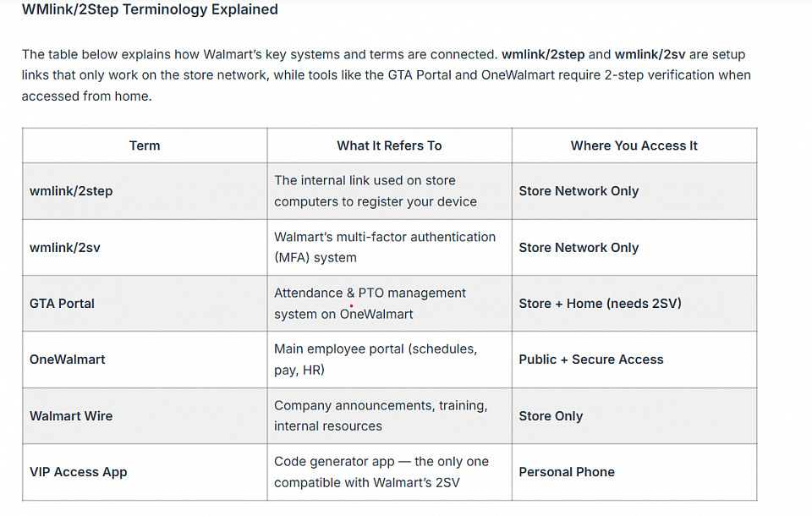Screen dimensions: 812x516
Task: Select the "Personal Phone" access cell
Action: tap(567, 472)
